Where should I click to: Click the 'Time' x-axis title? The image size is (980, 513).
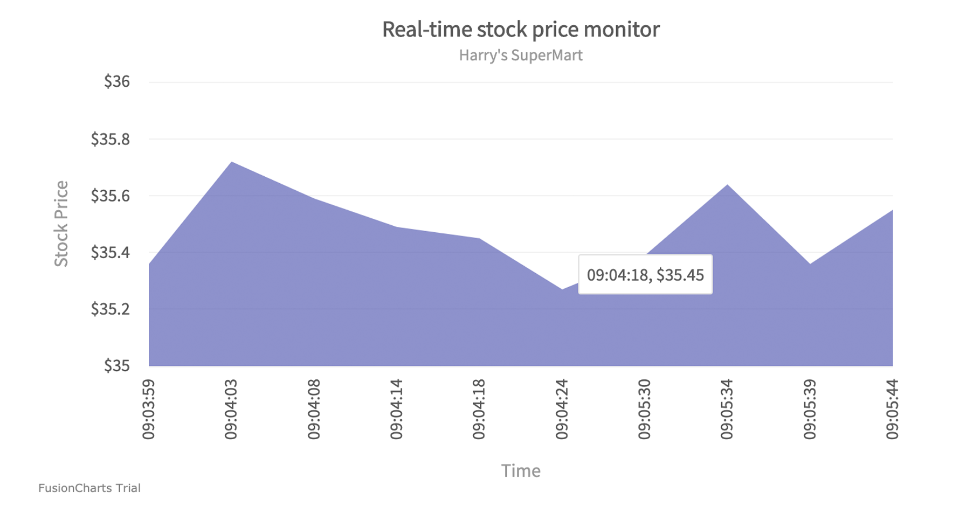(x=520, y=471)
